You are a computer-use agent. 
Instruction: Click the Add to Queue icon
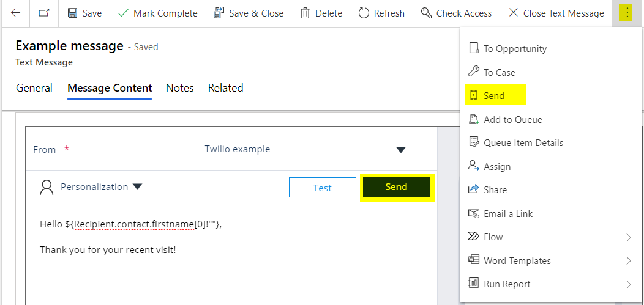474,119
